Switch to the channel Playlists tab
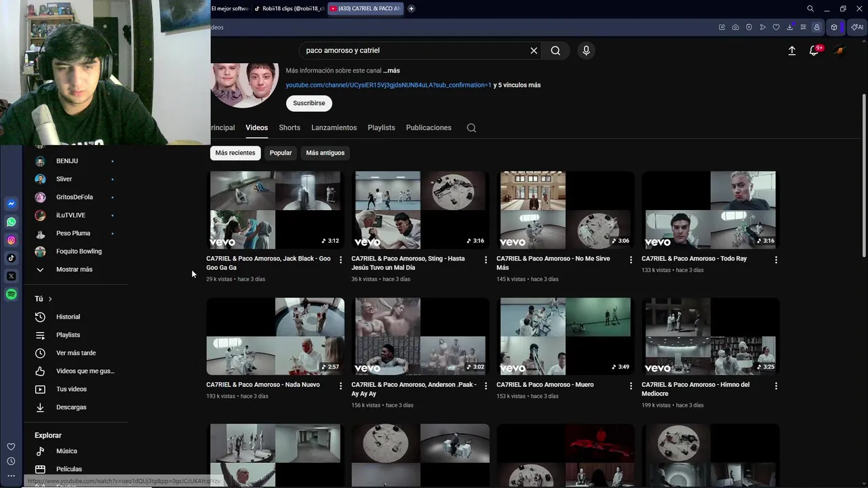The width and height of the screenshot is (868, 488). click(381, 128)
